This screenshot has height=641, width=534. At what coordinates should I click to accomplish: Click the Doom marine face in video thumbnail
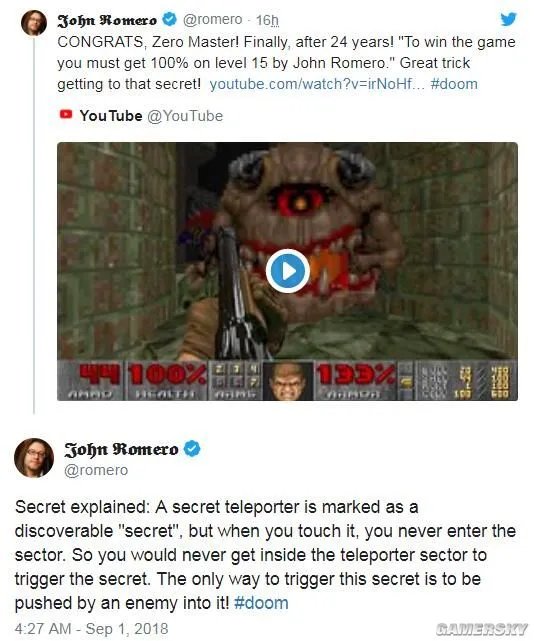click(x=287, y=381)
